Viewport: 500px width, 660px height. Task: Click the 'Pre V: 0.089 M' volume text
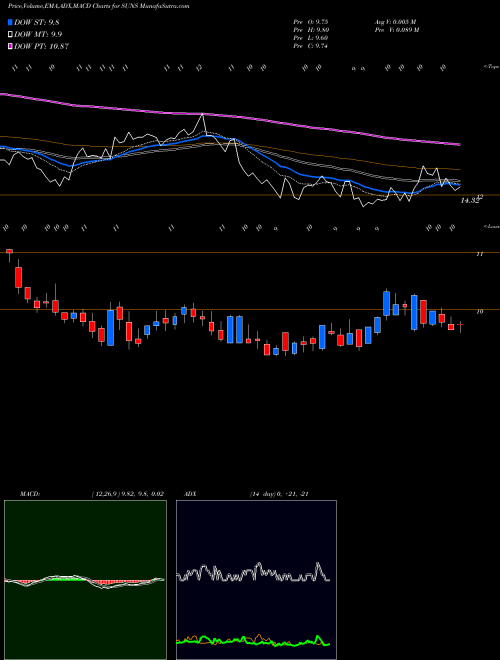[x=396, y=29]
